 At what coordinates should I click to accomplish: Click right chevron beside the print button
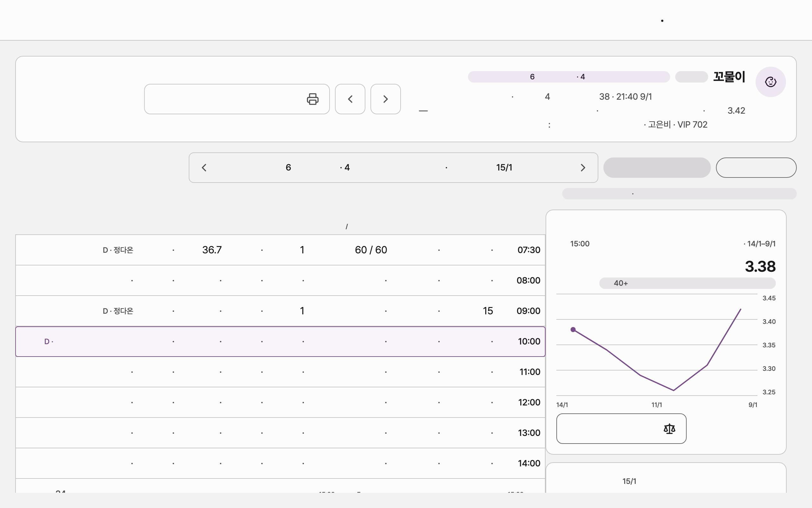pyautogui.click(x=385, y=99)
